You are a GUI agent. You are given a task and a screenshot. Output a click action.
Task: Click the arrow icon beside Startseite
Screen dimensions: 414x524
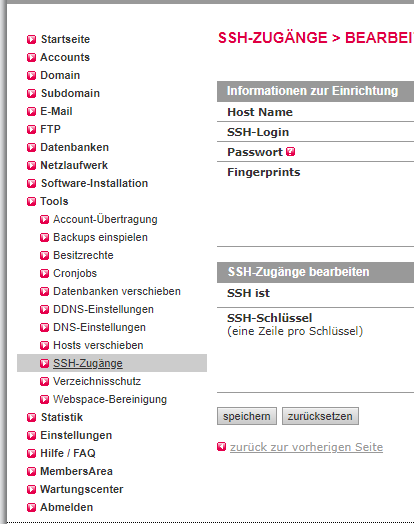[x=31, y=39]
